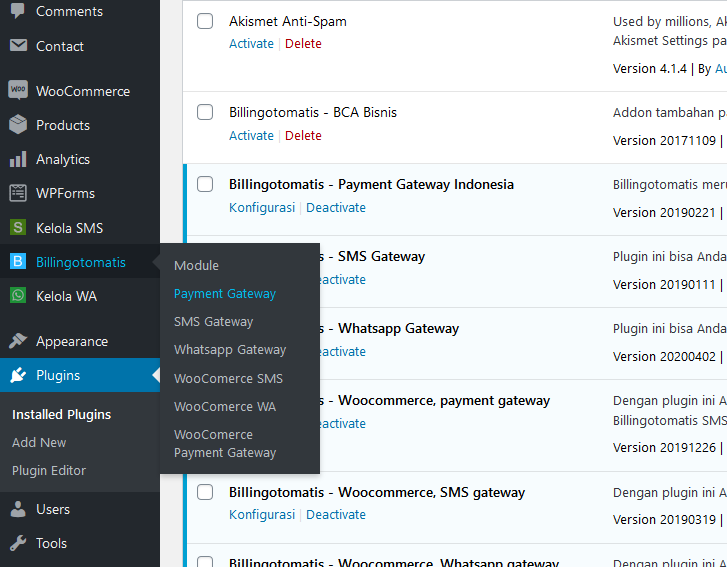
Task: Open Analytics via its bar-chart icon
Action: click(18, 159)
